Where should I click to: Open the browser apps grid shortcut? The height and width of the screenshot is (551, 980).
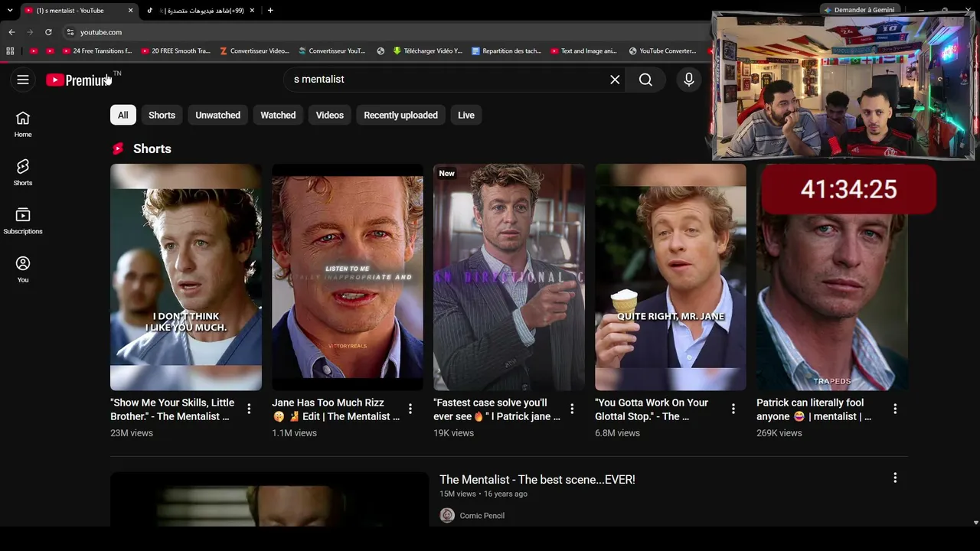point(10,51)
